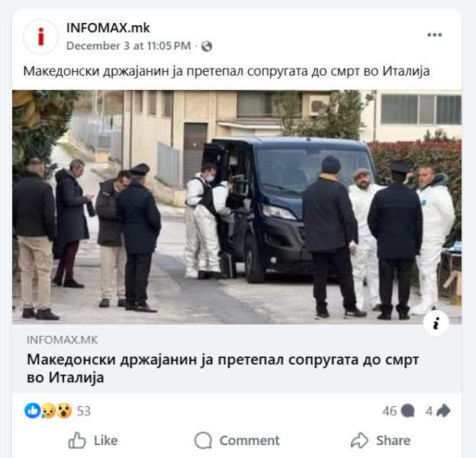Click the grey comment bubble icon beside 46
Image resolution: width=476 pixels, height=458 pixels.
(407, 411)
